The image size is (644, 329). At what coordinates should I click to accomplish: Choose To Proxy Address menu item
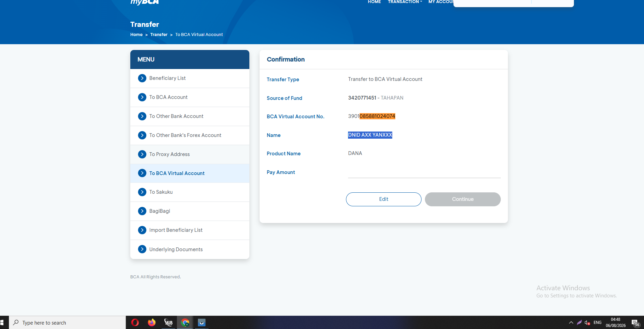click(190, 154)
